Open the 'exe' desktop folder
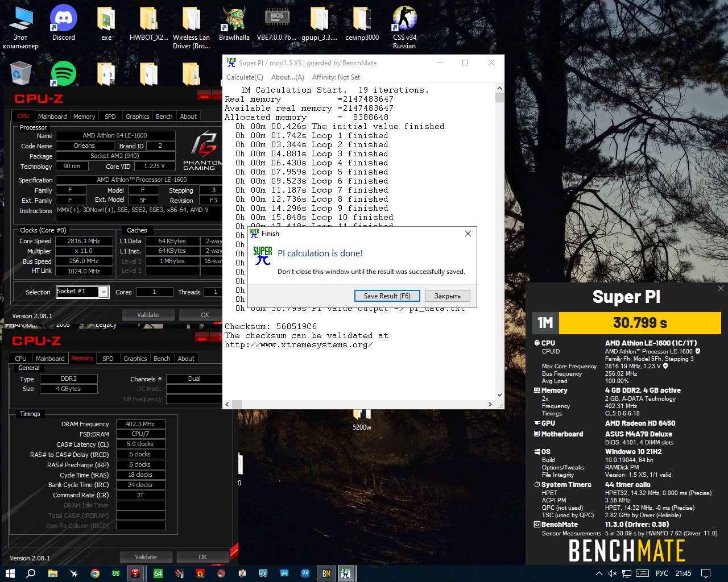Image resolution: width=728 pixels, height=582 pixels. click(106, 23)
